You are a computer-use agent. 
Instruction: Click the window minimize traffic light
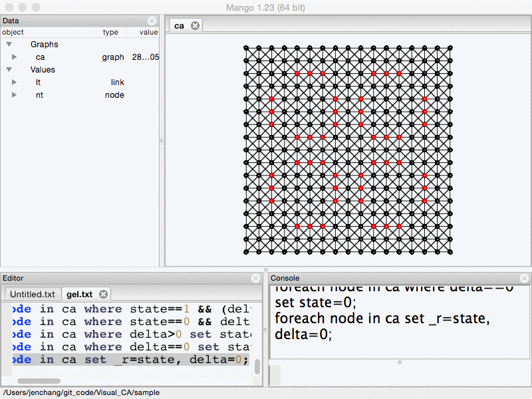coord(22,7)
